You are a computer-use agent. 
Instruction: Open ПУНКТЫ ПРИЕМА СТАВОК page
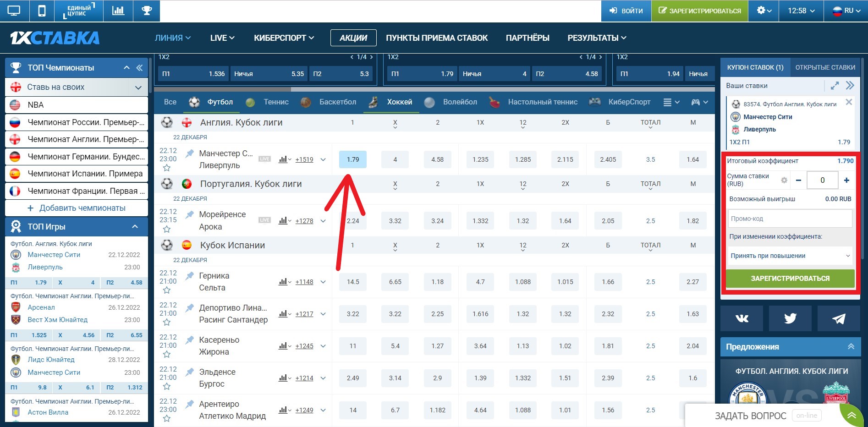(437, 38)
